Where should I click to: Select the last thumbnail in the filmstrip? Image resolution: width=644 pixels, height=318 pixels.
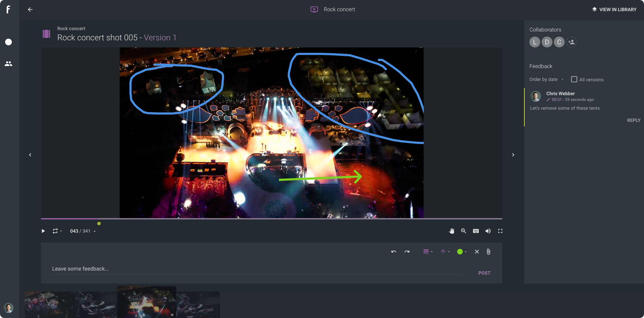[x=198, y=304]
